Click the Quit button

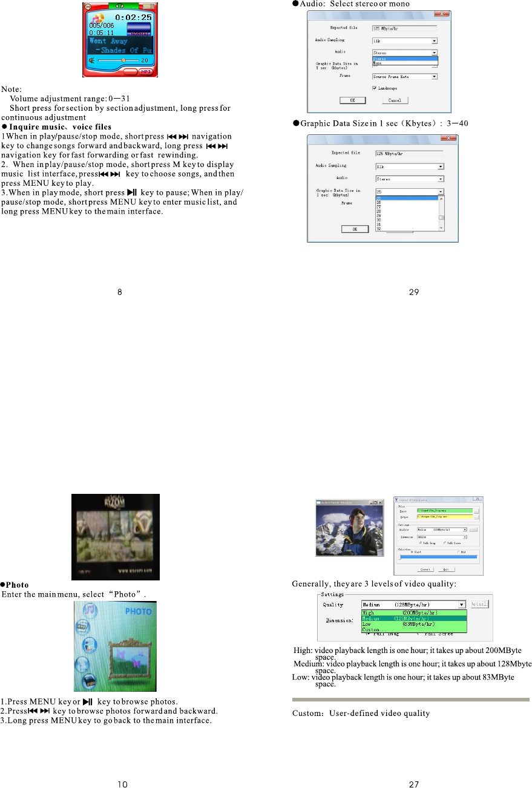[x=446, y=570]
